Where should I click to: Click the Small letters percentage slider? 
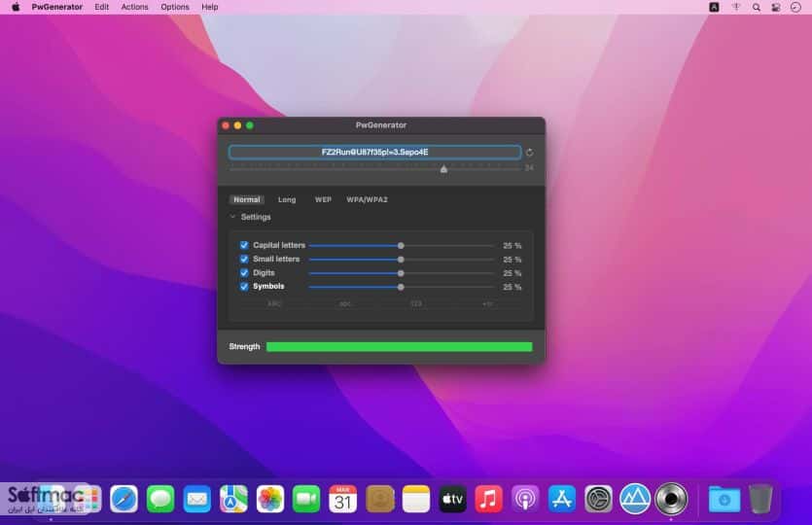(402, 260)
